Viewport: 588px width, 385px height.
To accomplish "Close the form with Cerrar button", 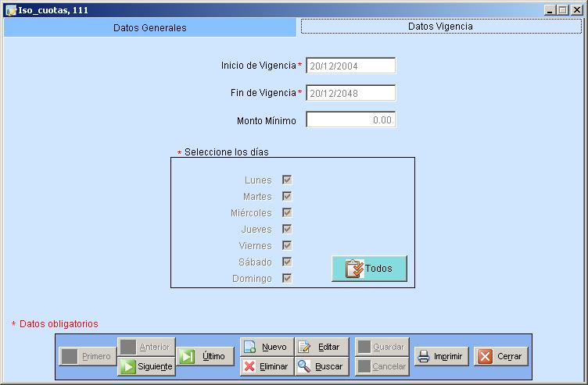I will 501,356.
